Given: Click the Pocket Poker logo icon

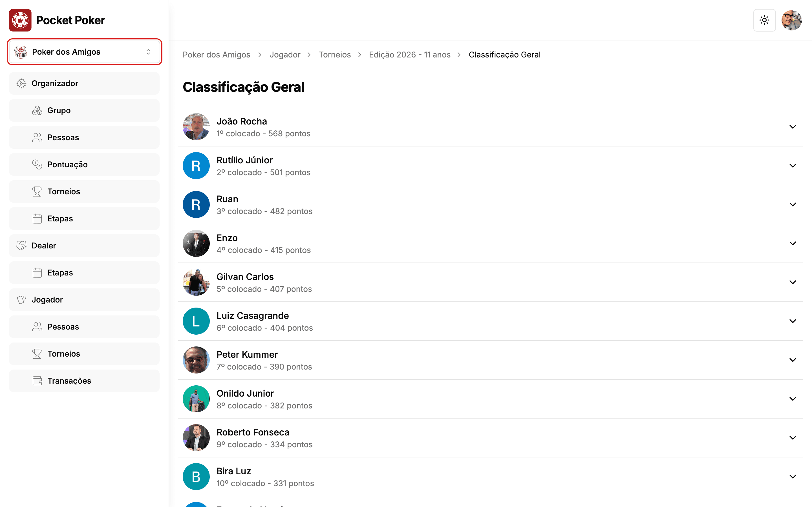Looking at the screenshot, I should point(20,20).
